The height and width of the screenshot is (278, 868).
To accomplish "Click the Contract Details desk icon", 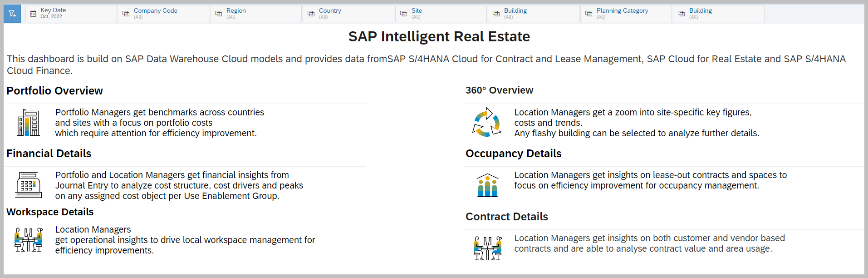I will [488, 248].
